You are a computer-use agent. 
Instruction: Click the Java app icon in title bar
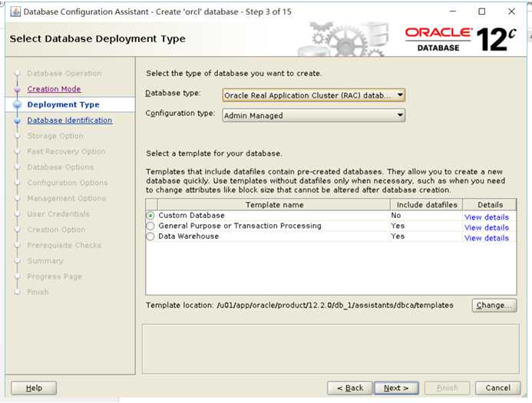(x=15, y=12)
